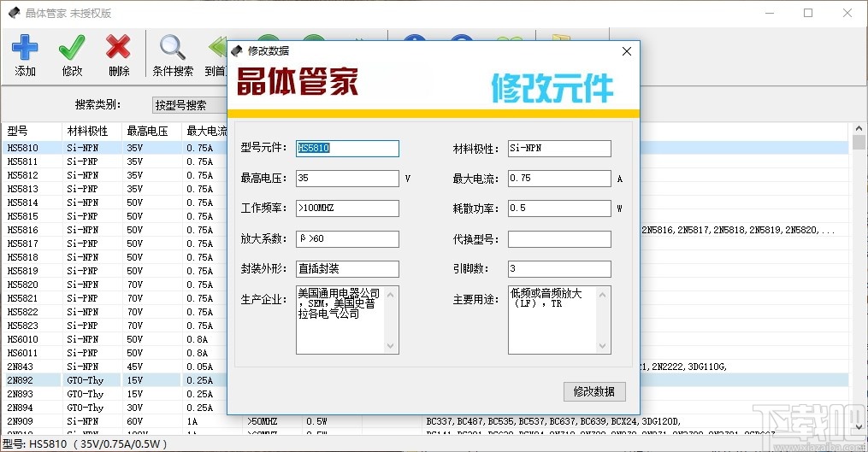Click the 2N5816,2N5817 replacement text cell

tap(739, 230)
